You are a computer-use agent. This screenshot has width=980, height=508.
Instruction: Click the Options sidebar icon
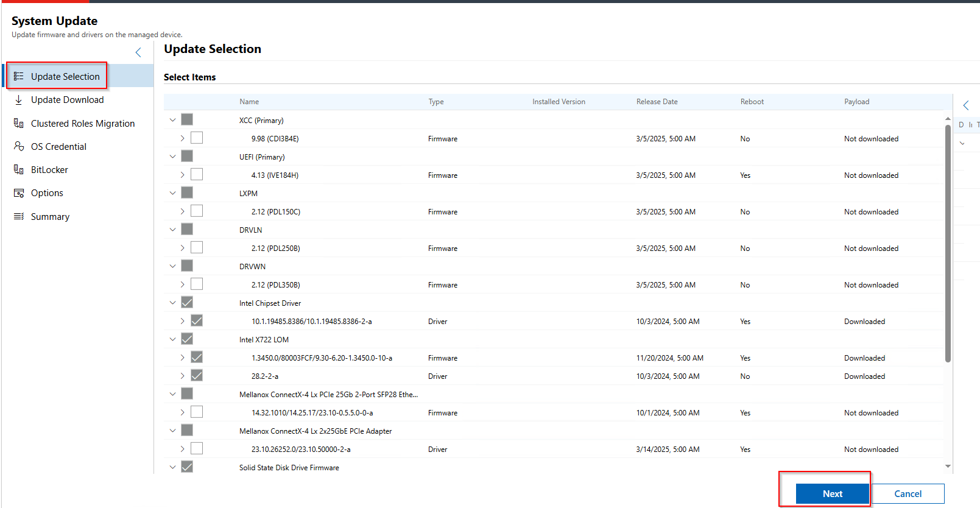(19, 193)
